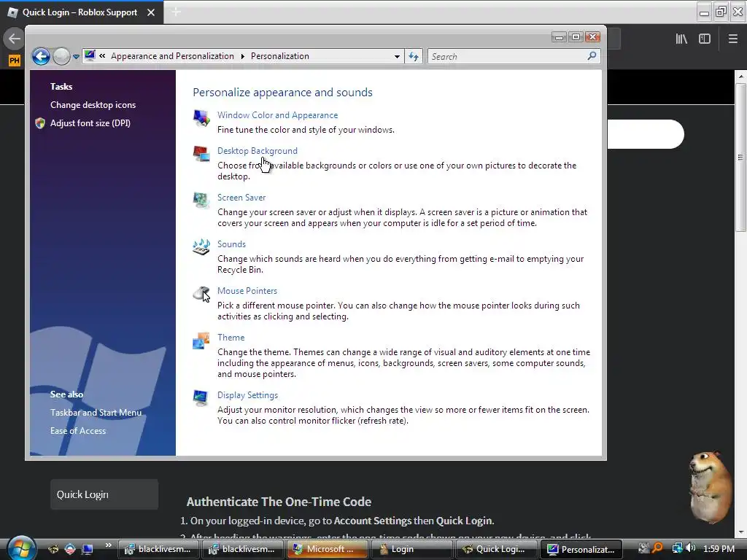Click the PH bookmark icon in browser
Screen dimensions: 747x560
coord(15,60)
